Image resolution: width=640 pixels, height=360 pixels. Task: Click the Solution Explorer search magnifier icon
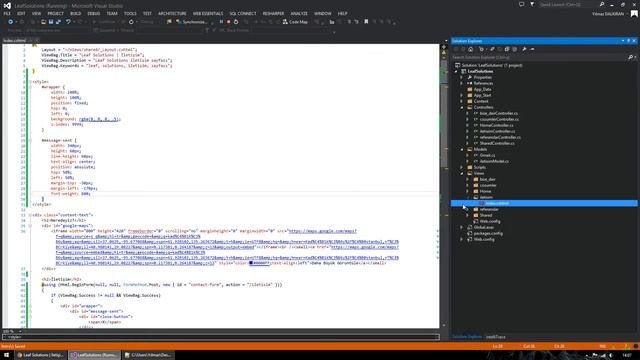point(630,57)
